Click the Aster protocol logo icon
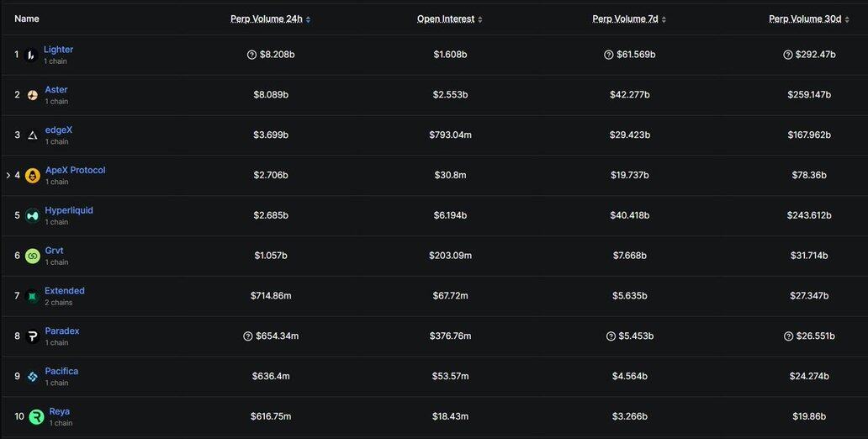Viewport: 868px width, 439px height. (32, 95)
